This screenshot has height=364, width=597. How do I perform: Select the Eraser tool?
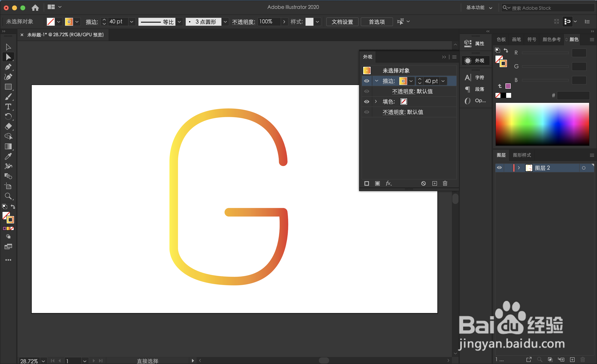(8, 126)
